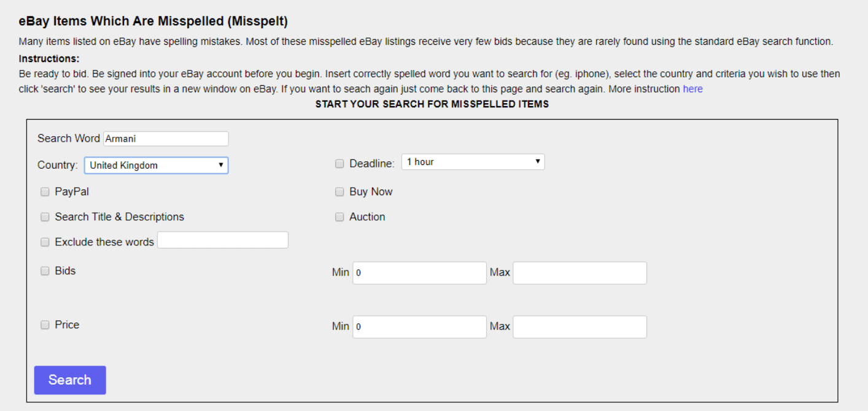Click the Search button
This screenshot has height=411, width=868.
pos(70,380)
